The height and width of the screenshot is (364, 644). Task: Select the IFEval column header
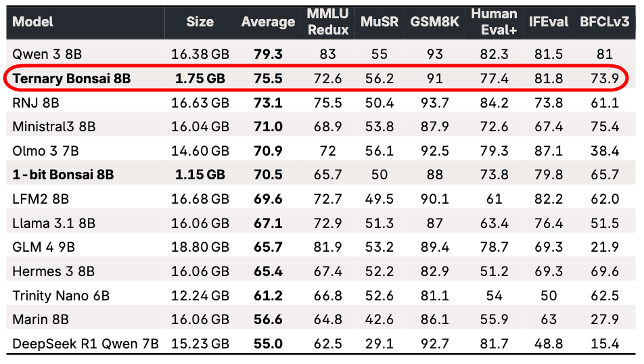point(548,22)
